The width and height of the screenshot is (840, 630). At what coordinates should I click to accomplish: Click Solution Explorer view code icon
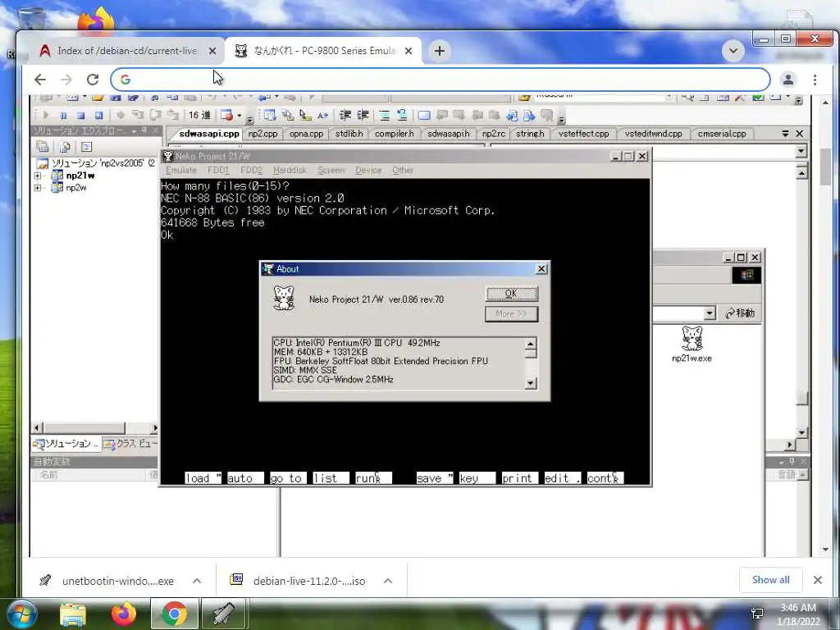(86, 146)
